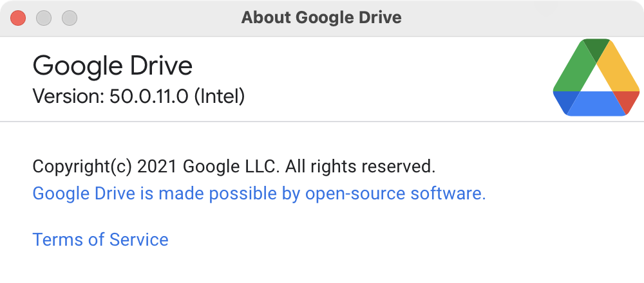Screen dimensions: 644x283
Task: Click the gray minimize window button
Action: [x=44, y=18]
